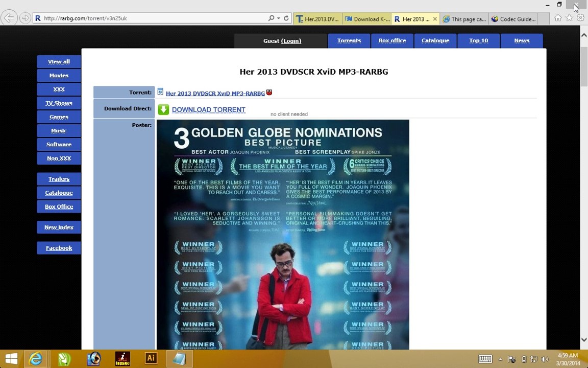
Task: Select View all in sidebar
Action: [59, 61]
